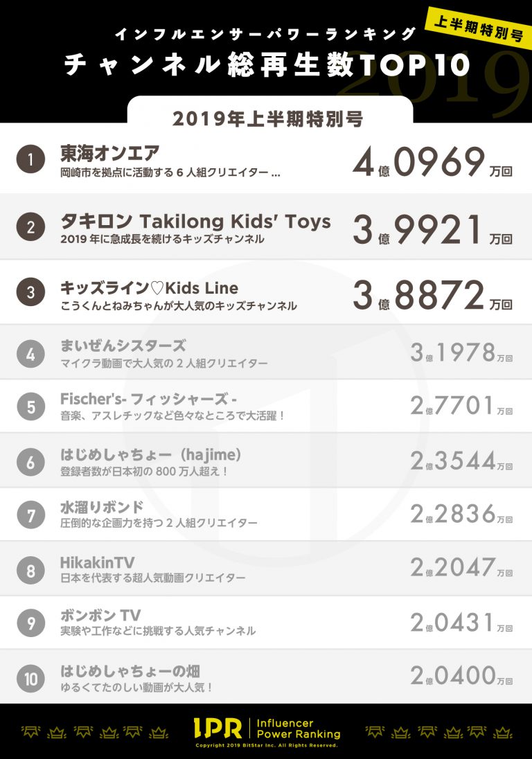
Task: Select タキロン Takilong Kids' Toys channel name
Action: [195, 221]
